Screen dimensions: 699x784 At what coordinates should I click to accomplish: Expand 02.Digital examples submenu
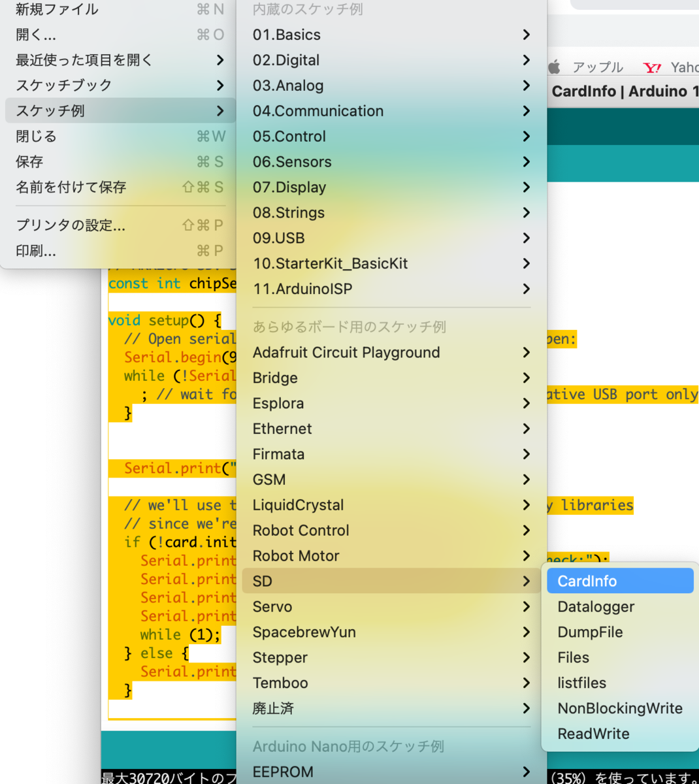pos(391,60)
